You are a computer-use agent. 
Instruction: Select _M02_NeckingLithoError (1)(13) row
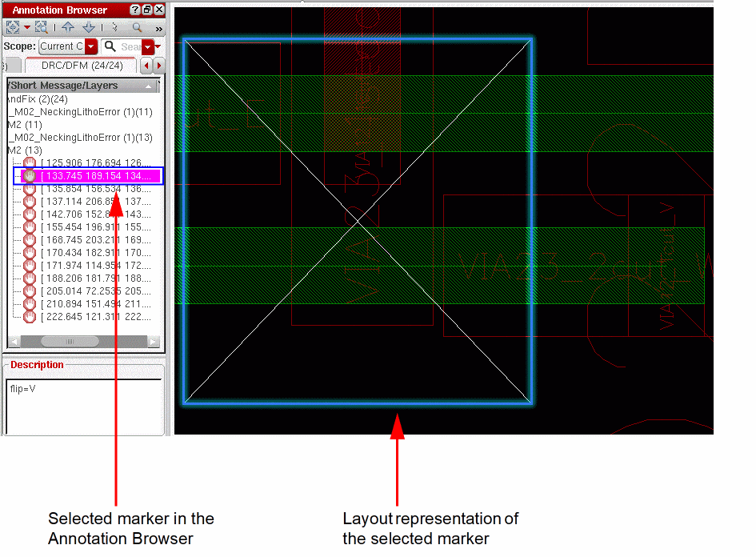tap(81, 138)
